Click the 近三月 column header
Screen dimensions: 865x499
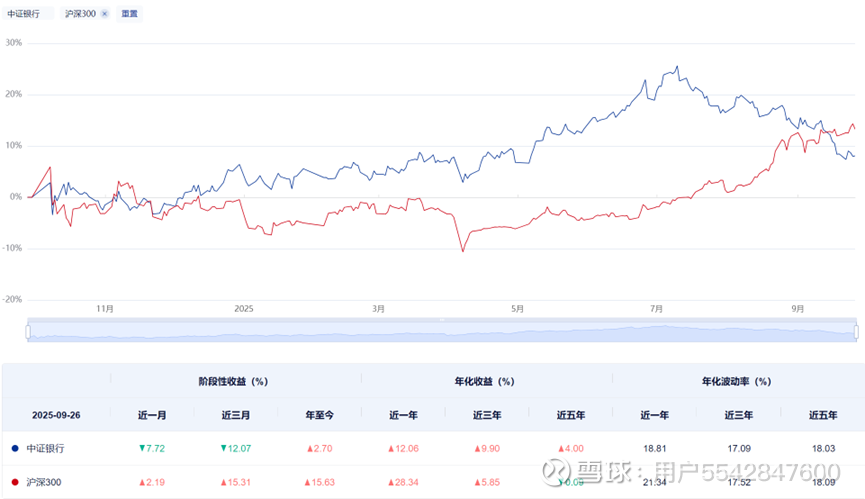(x=236, y=415)
